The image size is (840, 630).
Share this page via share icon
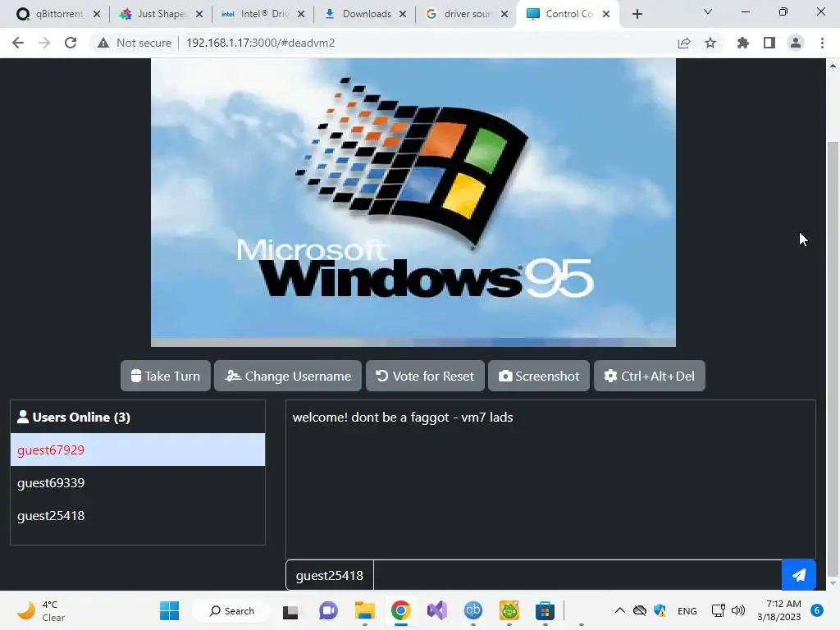(684, 43)
